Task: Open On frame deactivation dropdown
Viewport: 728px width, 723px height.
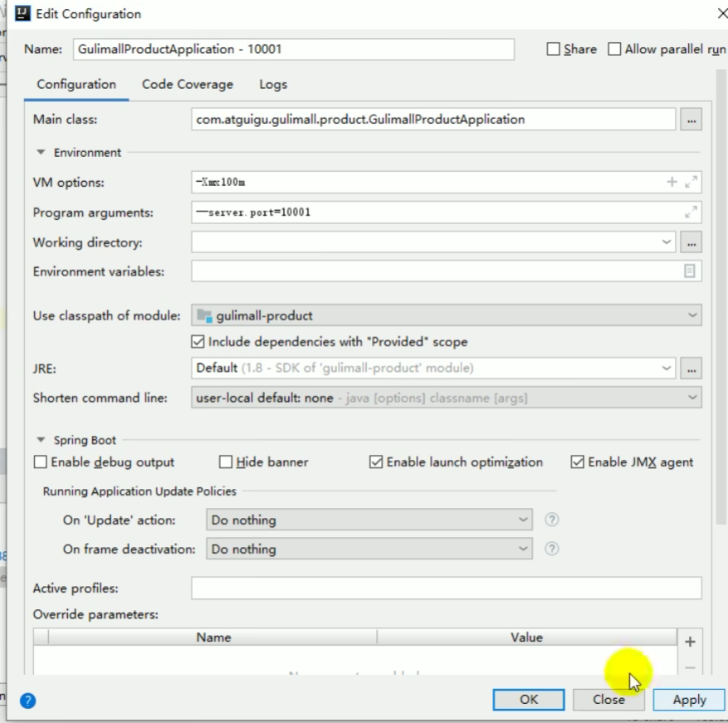Action: click(x=369, y=550)
